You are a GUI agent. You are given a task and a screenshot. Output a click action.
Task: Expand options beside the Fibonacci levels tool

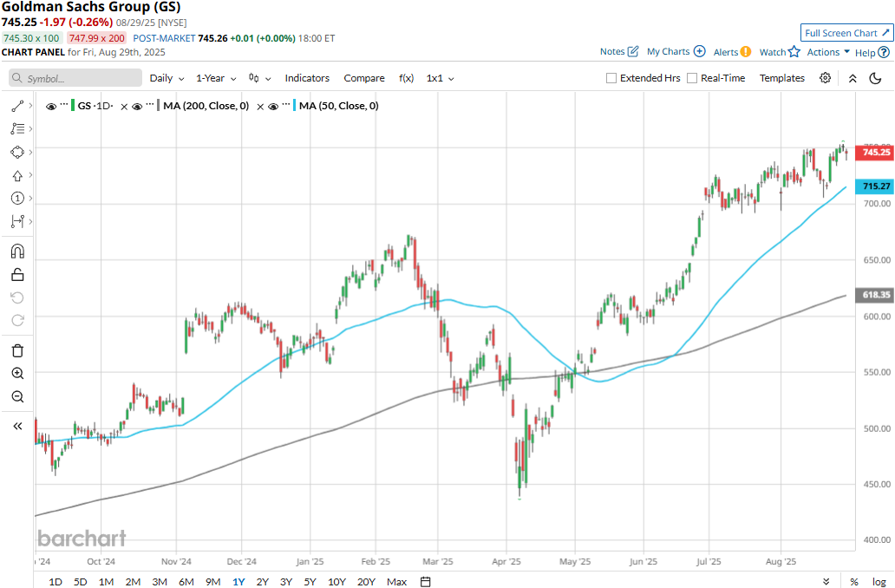(x=30, y=129)
